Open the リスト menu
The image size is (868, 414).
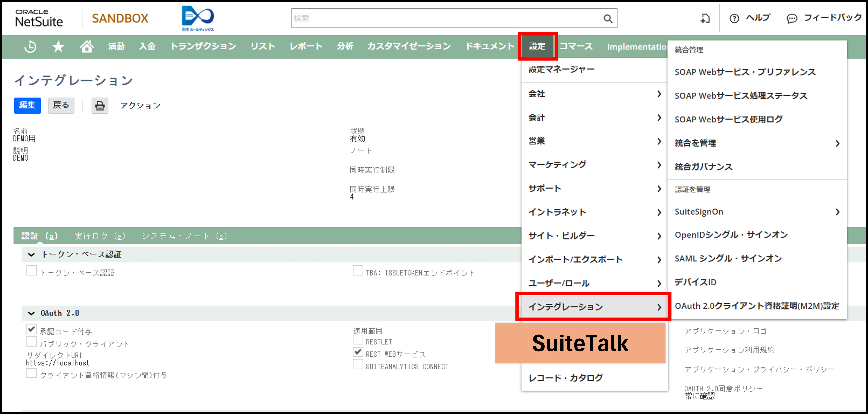[x=263, y=47]
